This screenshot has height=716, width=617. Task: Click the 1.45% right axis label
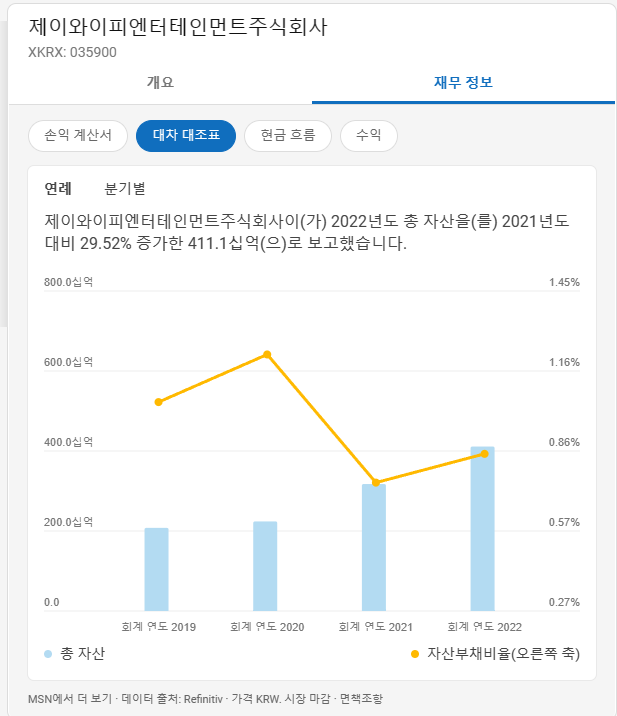coord(564,282)
